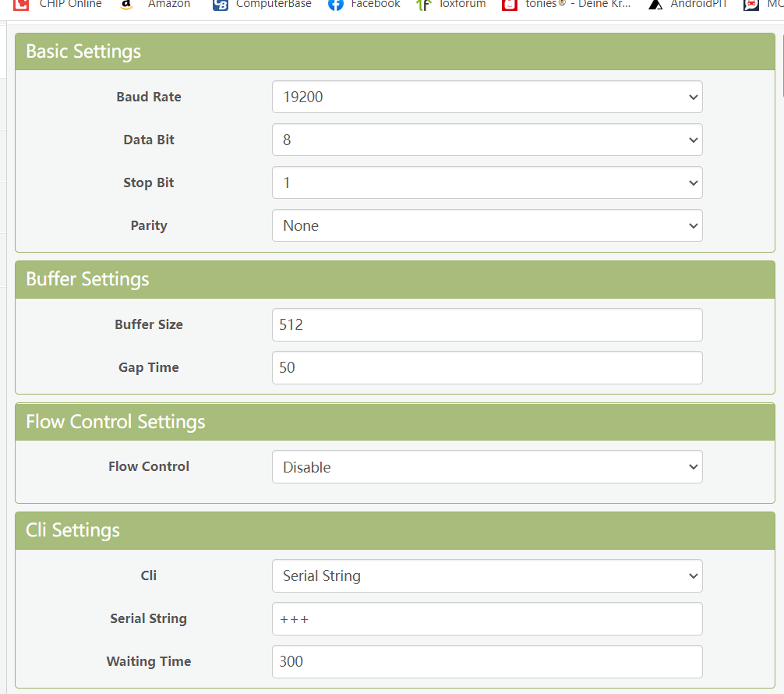The width and height of the screenshot is (784, 694).
Task: Open the Flow Control dropdown
Action: coord(487,467)
